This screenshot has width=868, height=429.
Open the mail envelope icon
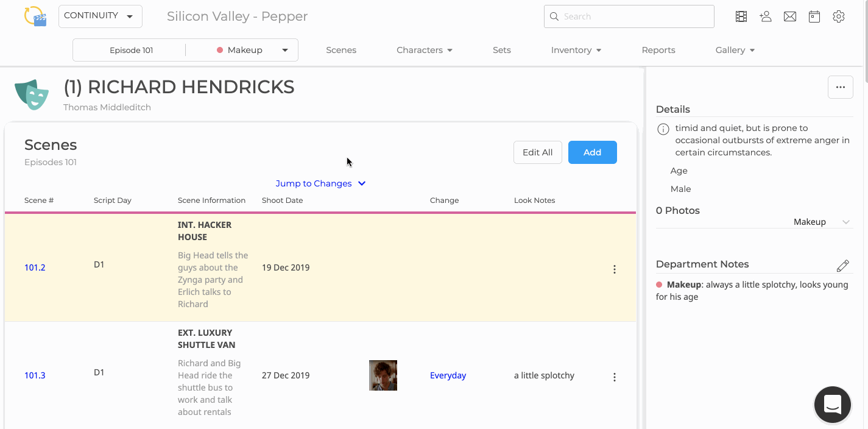790,16
